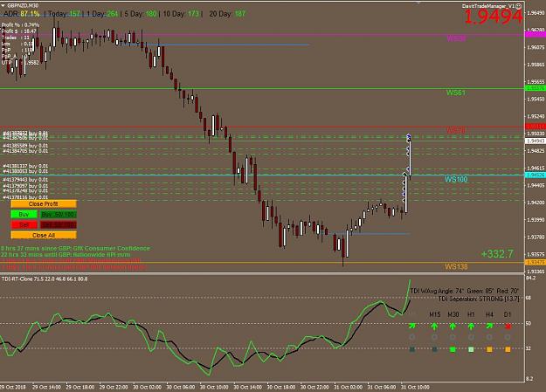The width and height of the screenshot is (546, 392).
Task: Click the bright red Sell button
Action: pos(24,225)
